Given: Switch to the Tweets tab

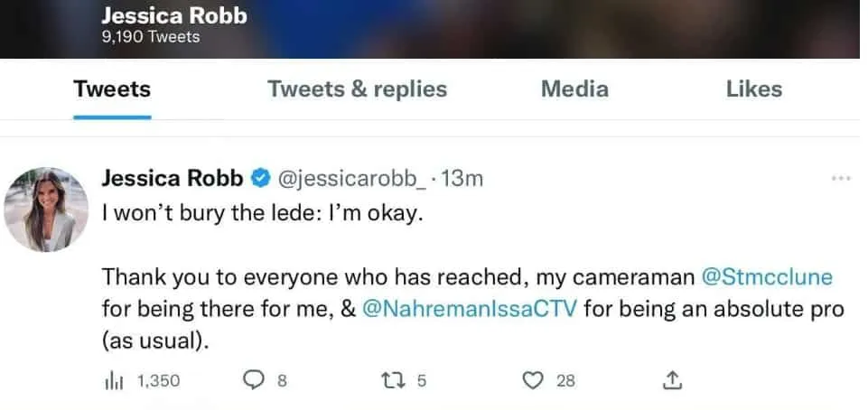Looking at the screenshot, I should (112, 89).
